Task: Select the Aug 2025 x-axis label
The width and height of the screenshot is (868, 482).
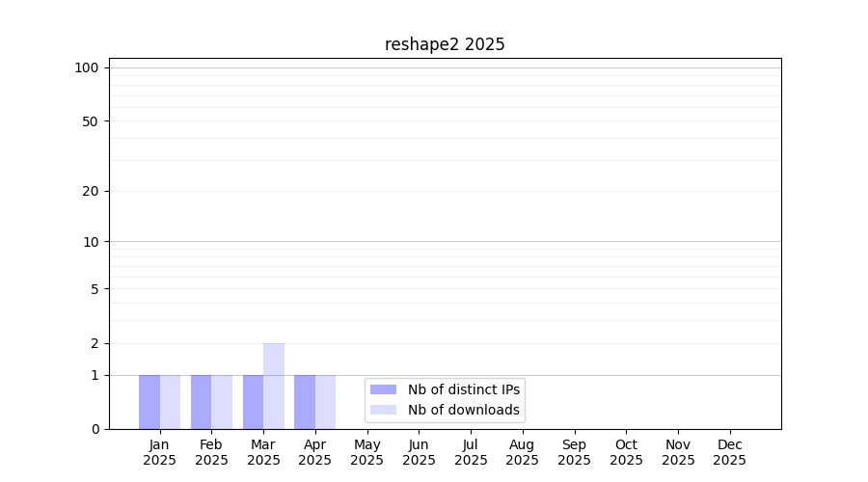Action: (523, 452)
